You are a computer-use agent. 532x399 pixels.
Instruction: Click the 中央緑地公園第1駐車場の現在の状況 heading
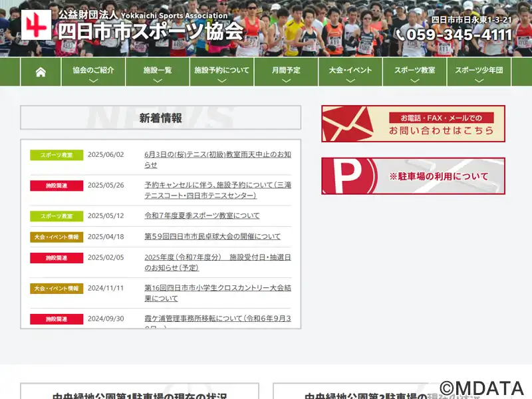[140, 396]
